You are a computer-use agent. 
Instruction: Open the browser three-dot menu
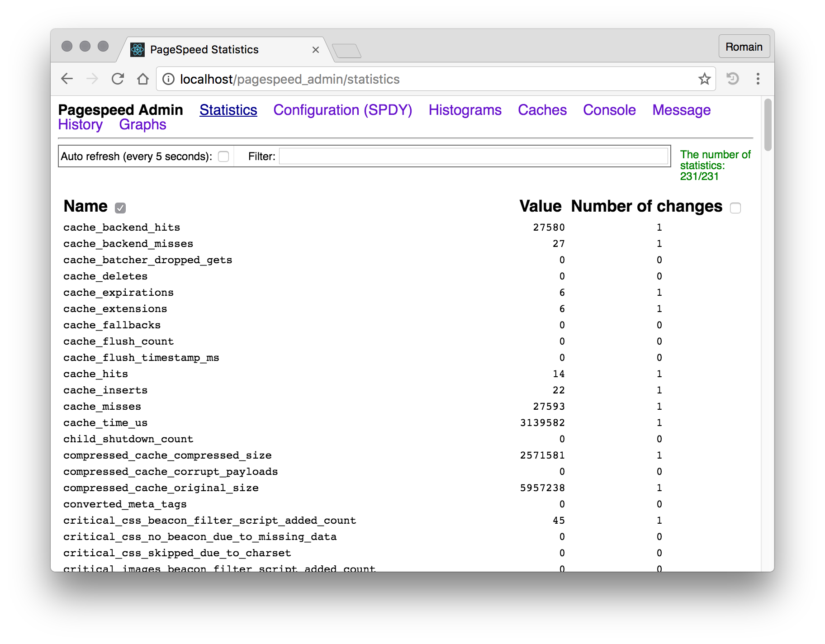coord(758,79)
